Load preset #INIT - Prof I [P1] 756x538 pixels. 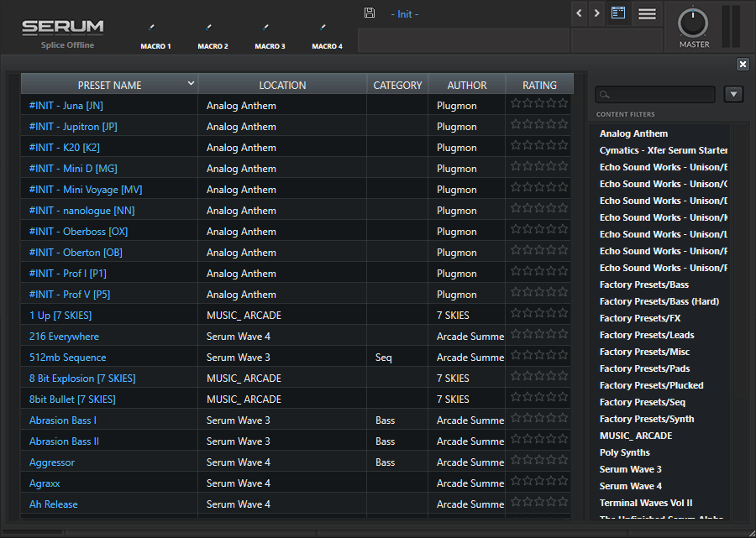[x=67, y=273]
